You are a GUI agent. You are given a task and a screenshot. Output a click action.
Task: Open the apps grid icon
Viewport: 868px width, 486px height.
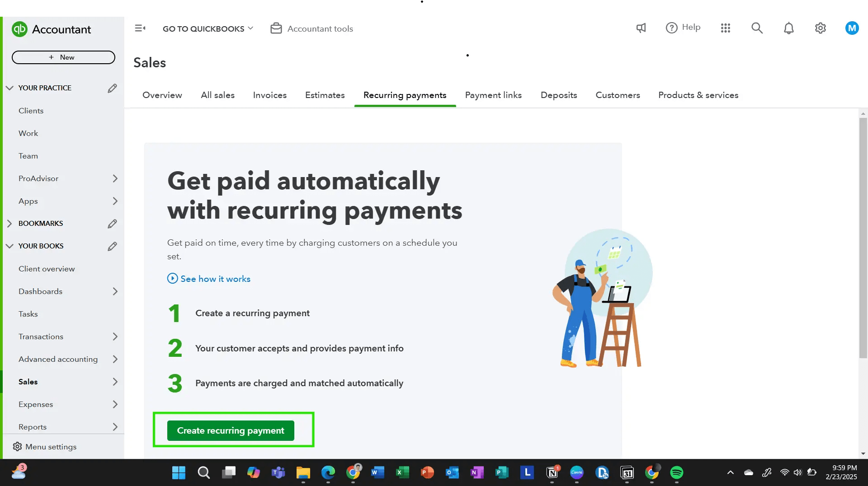(726, 28)
